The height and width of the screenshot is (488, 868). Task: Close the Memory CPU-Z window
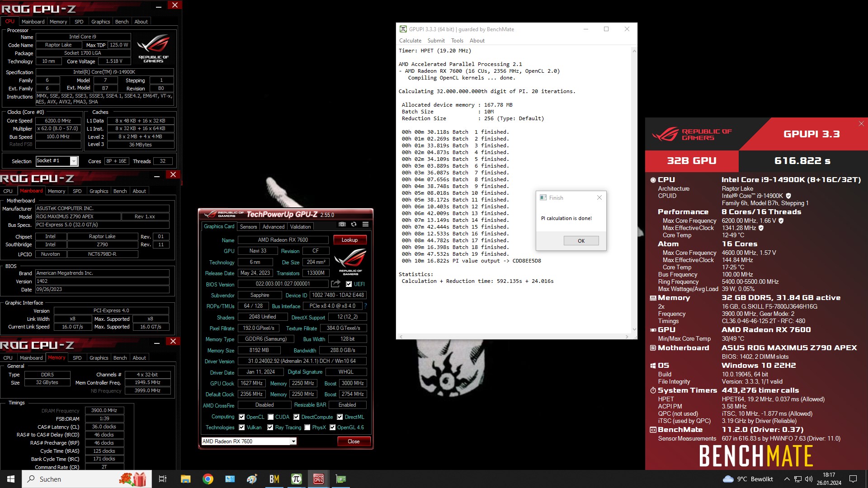click(x=173, y=342)
